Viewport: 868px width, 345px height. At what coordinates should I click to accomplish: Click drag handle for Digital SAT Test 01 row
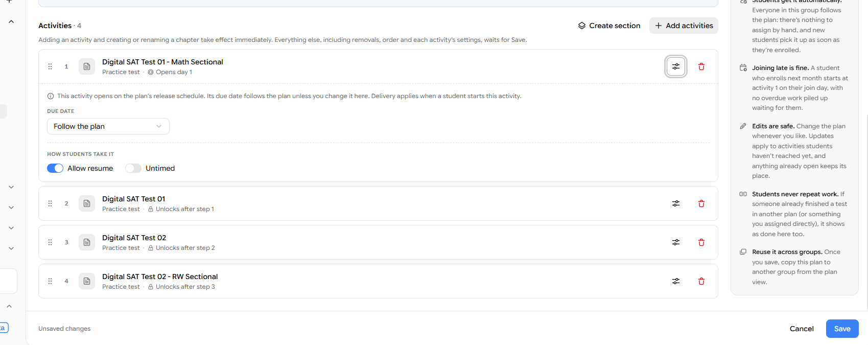(50, 203)
